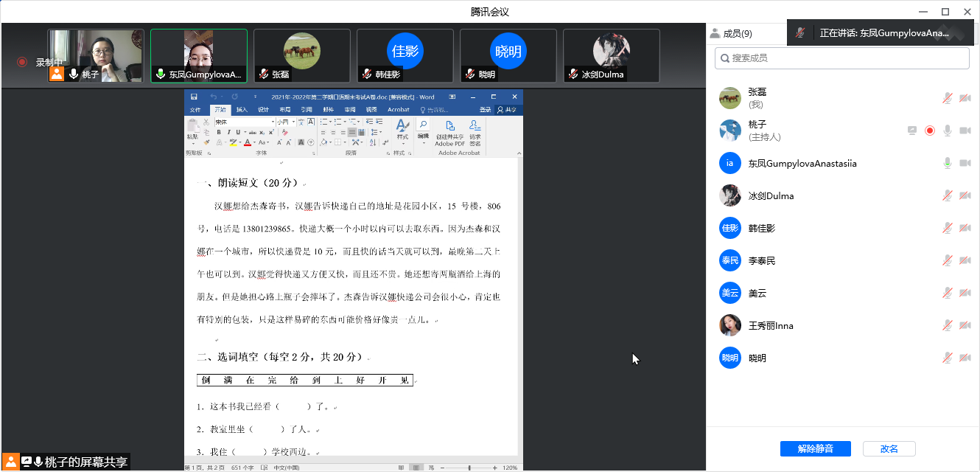Toggle muted microphone of 冰剑Dulma in member list
Image resolution: width=980 pixels, height=472 pixels.
pyautogui.click(x=948, y=195)
